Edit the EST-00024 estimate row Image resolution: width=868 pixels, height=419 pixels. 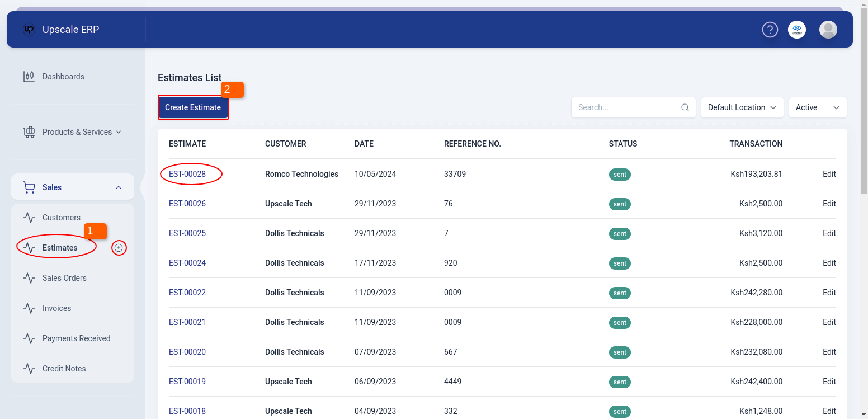[829, 263]
